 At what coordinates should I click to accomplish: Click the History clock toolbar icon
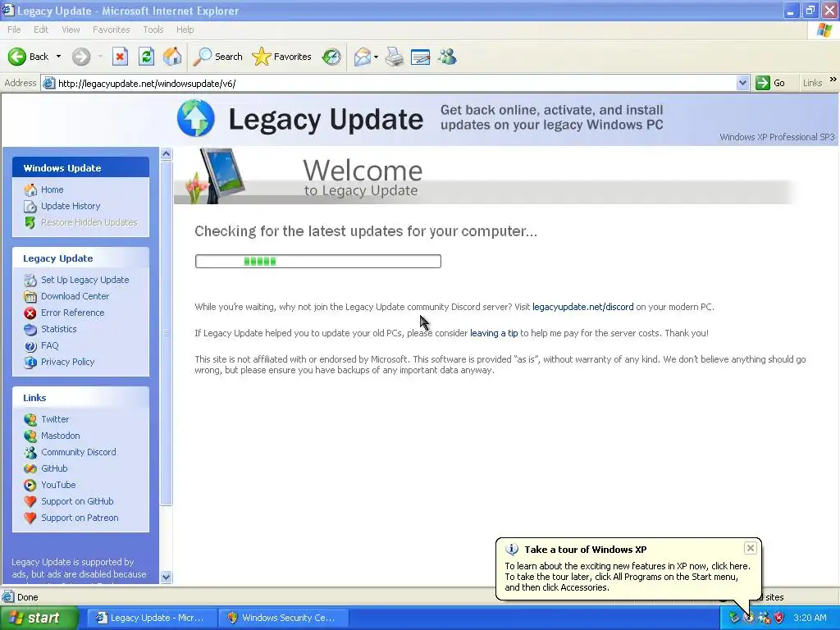pyautogui.click(x=331, y=57)
